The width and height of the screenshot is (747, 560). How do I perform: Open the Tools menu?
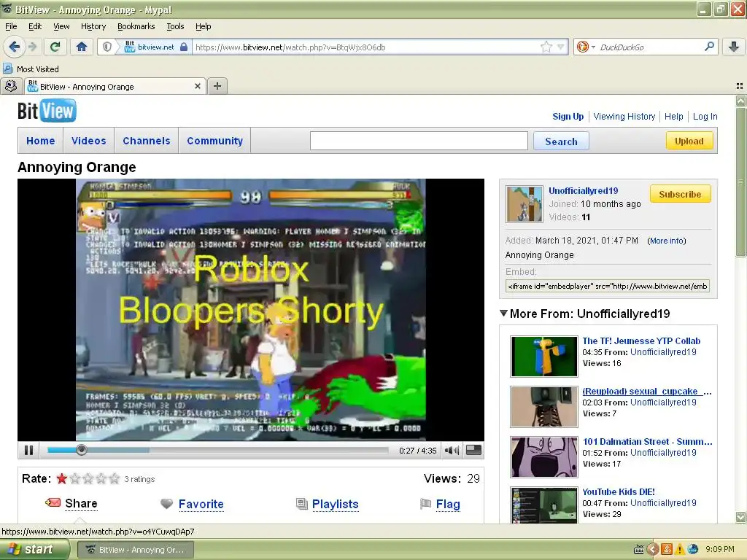[175, 26]
